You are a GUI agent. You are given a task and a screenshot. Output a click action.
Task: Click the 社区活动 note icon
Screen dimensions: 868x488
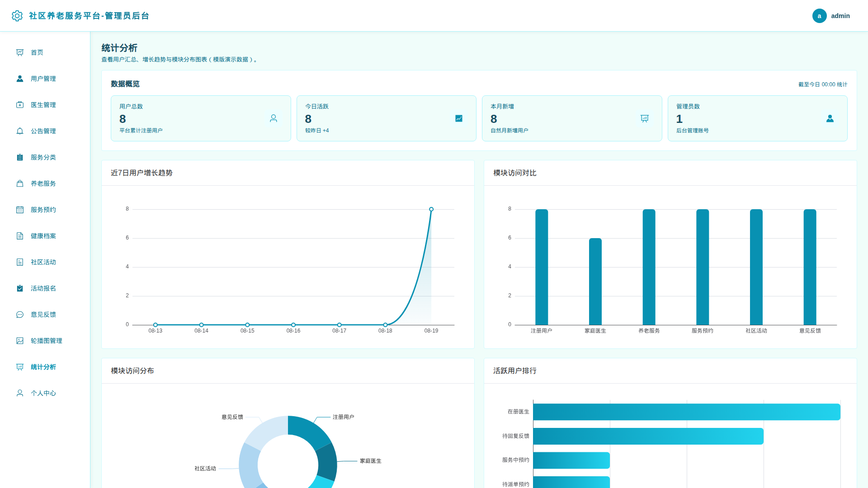pyautogui.click(x=20, y=262)
